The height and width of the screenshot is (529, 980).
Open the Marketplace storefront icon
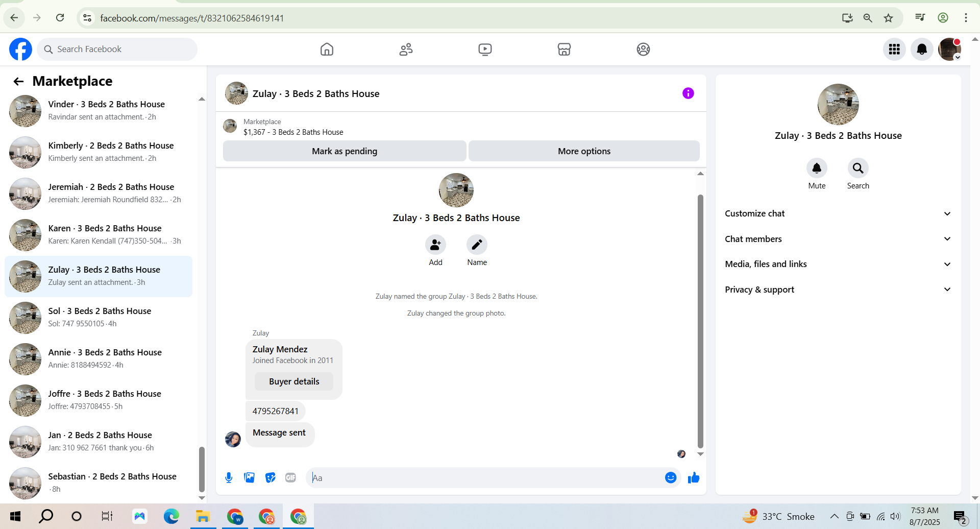click(x=564, y=49)
